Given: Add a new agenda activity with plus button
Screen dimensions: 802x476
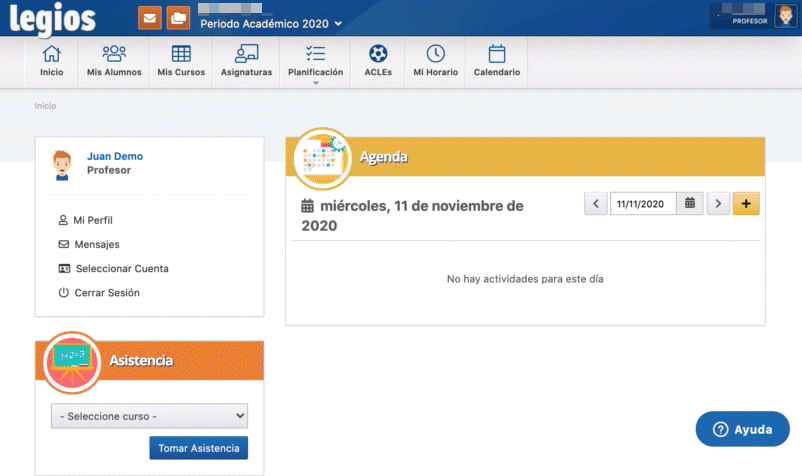Looking at the screenshot, I should point(746,203).
